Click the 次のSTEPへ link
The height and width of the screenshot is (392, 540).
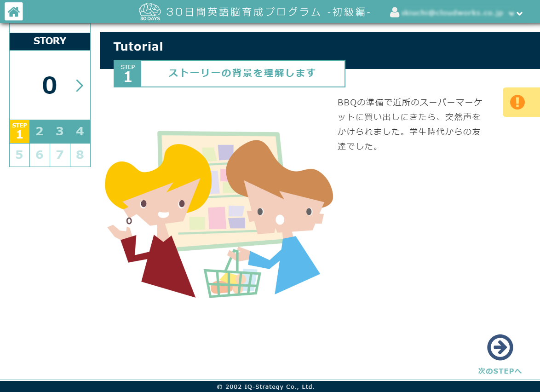(x=500, y=370)
